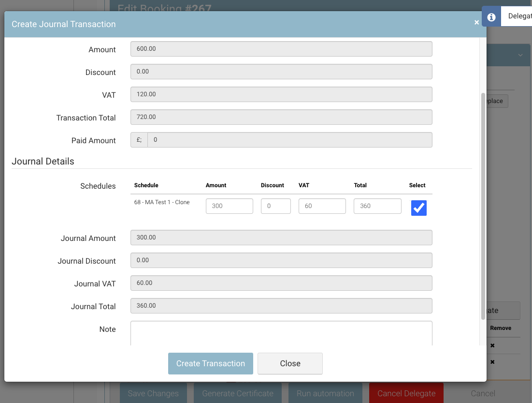Click the info icon on Delegate notification
This screenshot has width=532, height=403.
point(491,17)
